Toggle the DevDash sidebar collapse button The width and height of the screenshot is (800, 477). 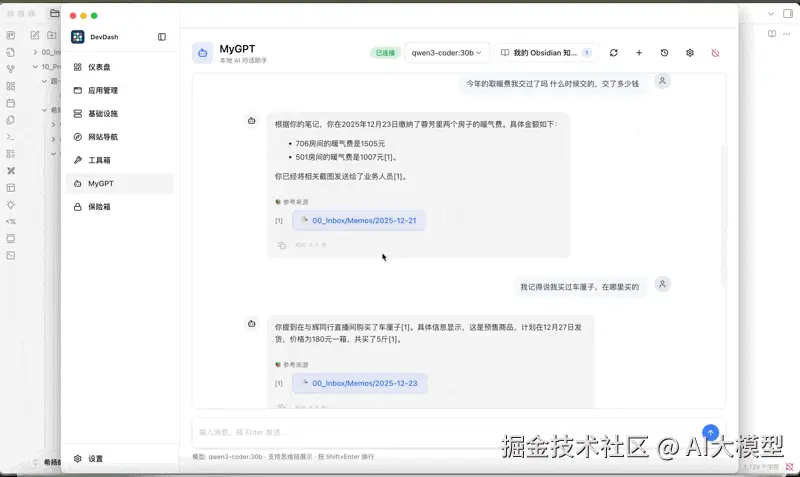tap(162, 37)
